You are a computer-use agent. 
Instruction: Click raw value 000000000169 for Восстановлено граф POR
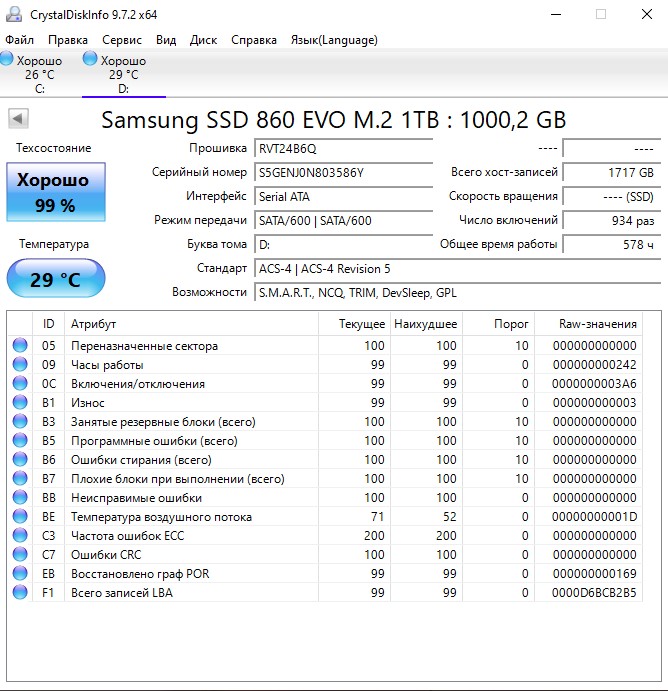click(x=594, y=573)
